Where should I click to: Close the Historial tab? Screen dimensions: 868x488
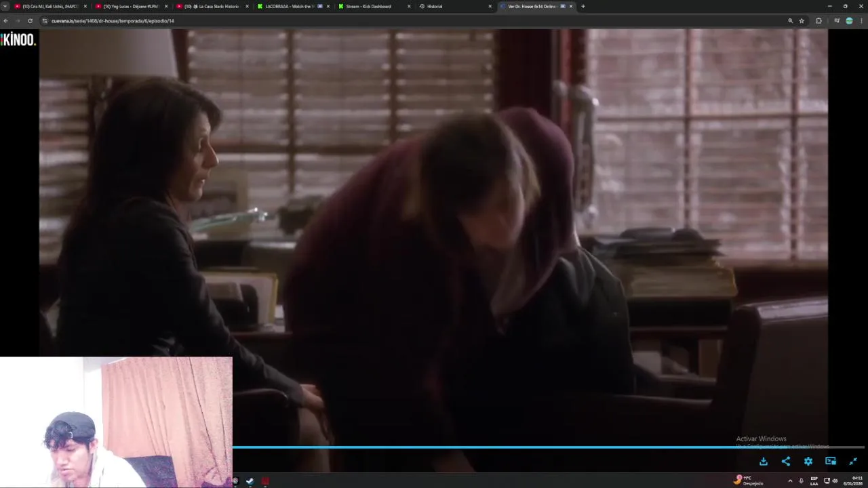pos(490,6)
